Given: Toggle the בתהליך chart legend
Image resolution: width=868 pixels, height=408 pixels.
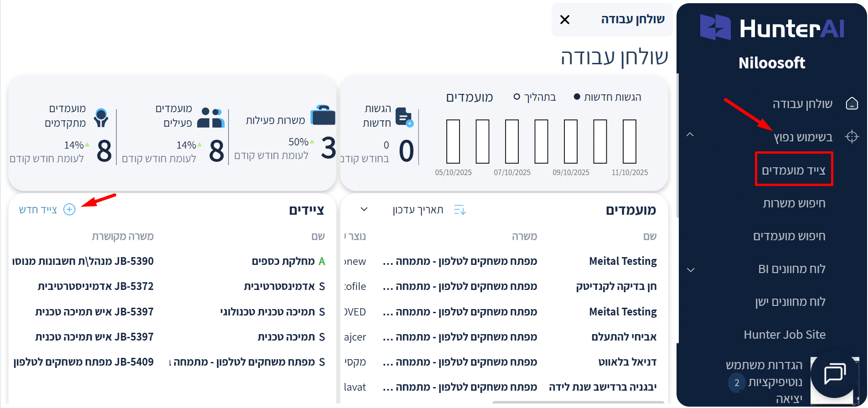Looking at the screenshot, I should [x=535, y=97].
